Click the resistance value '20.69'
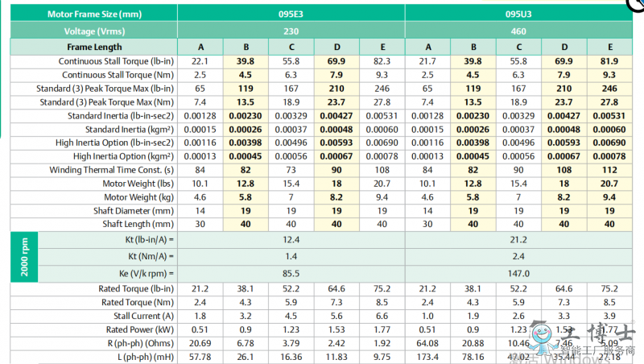The image size is (644, 364). click(x=200, y=343)
